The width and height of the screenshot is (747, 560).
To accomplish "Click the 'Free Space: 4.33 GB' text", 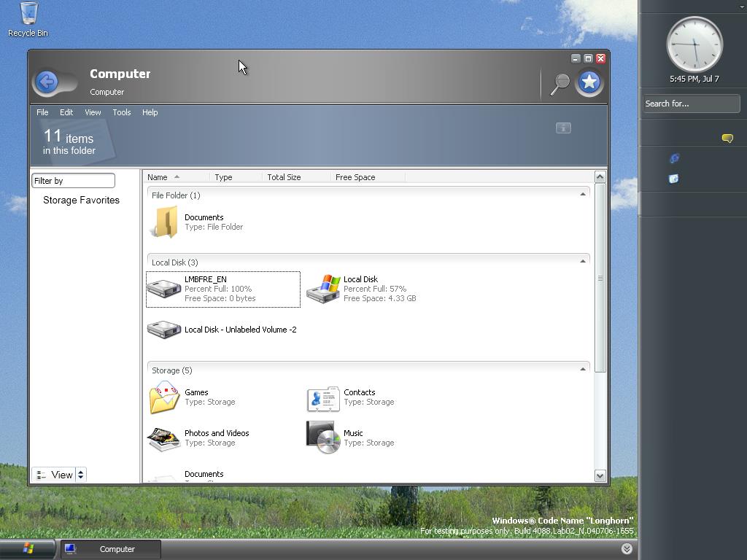I will tap(379, 298).
